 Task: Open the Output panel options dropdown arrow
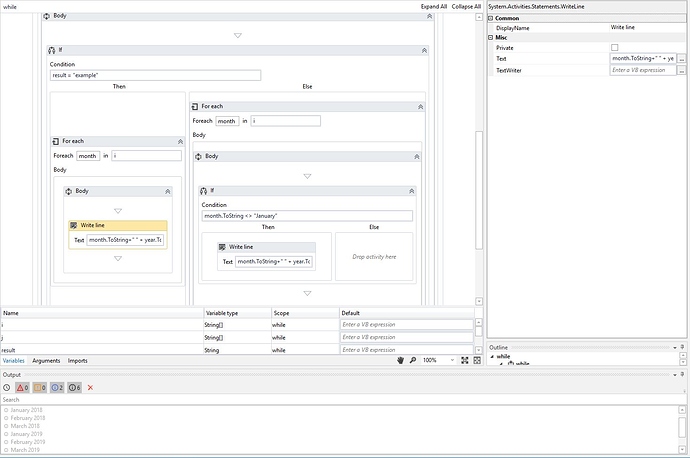(x=675, y=375)
